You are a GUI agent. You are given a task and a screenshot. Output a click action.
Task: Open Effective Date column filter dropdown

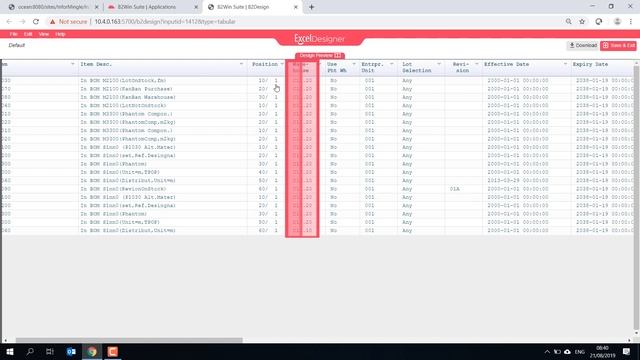coord(565,64)
